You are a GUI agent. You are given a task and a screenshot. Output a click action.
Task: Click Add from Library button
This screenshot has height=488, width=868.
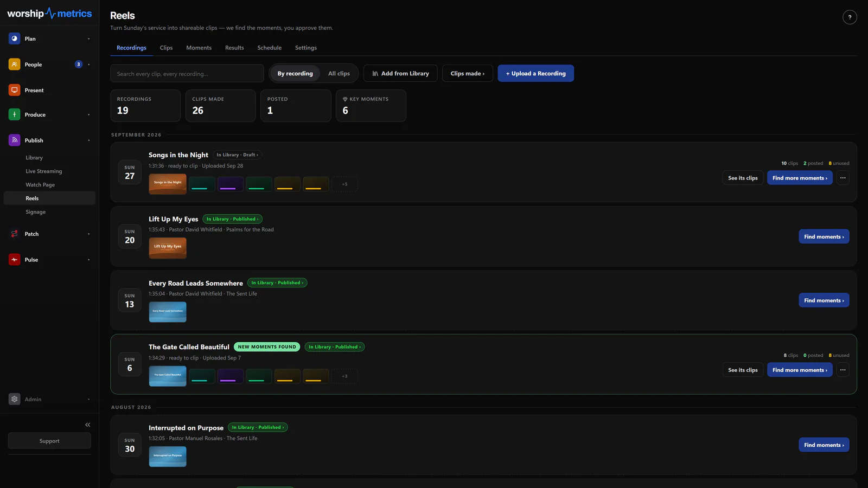point(400,73)
